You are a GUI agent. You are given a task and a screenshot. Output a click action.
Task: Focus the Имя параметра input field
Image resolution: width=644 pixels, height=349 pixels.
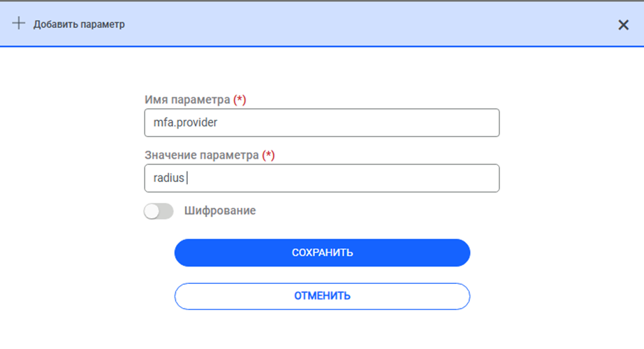tap(322, 122)
